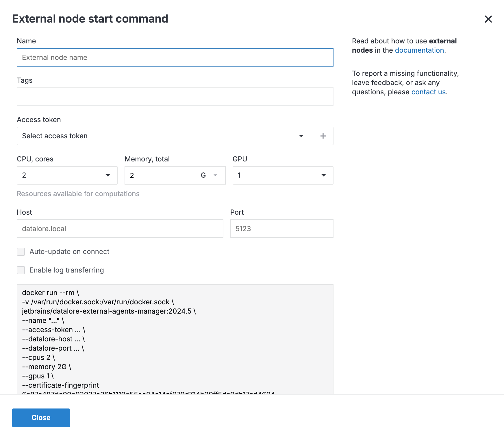
Task: Select the Host field showing datalore.local
Action: pos(120,229)
